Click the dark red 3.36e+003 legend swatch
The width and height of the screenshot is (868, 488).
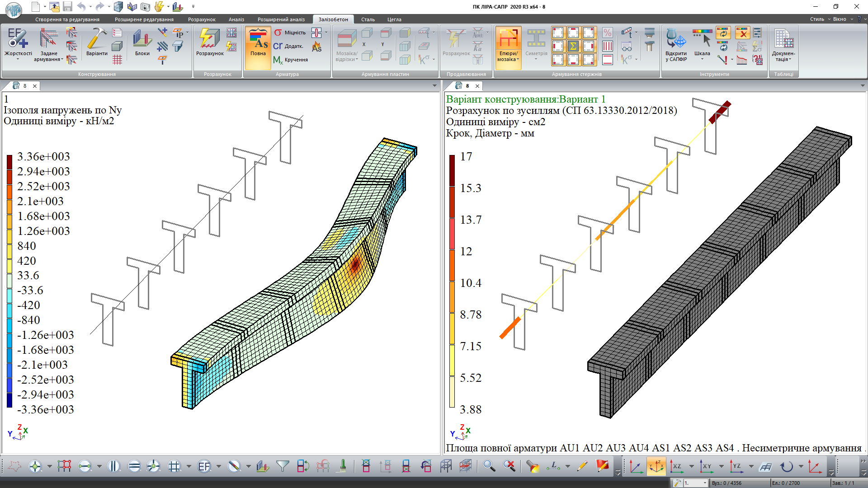click(x=9, y=162)
